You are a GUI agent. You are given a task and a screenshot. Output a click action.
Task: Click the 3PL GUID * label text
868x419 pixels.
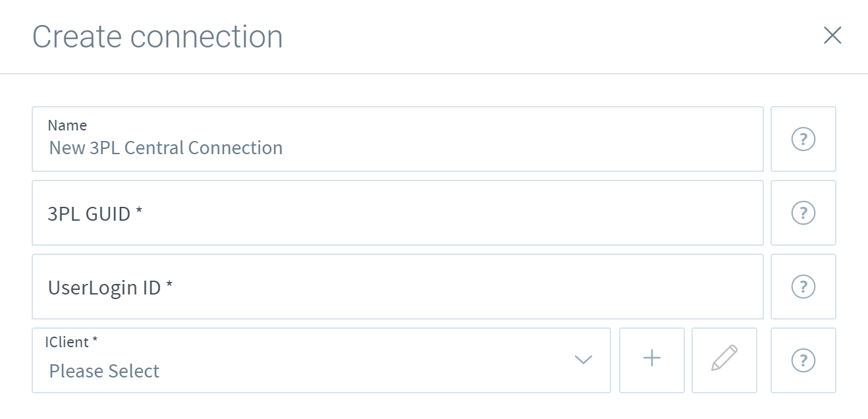95,213
